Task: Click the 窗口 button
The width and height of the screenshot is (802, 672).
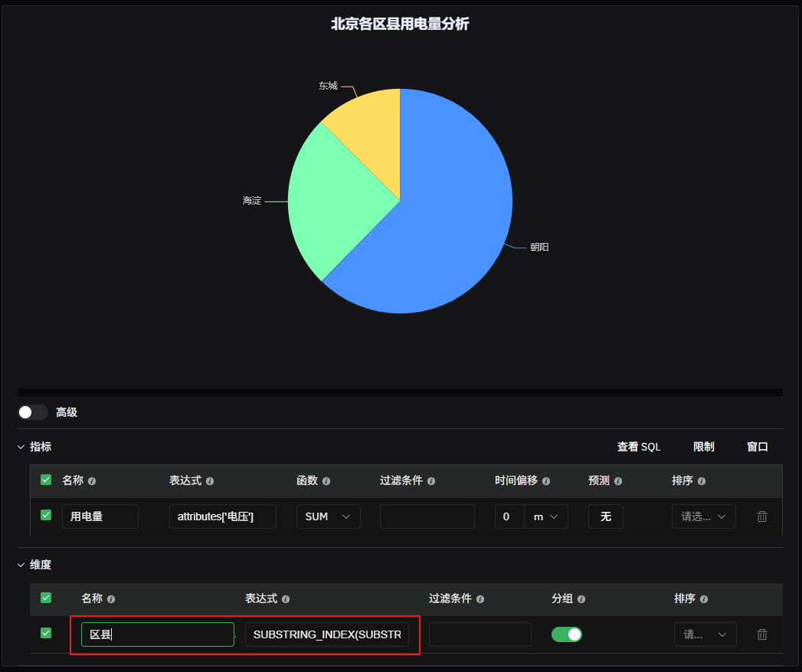Action: 758,447
